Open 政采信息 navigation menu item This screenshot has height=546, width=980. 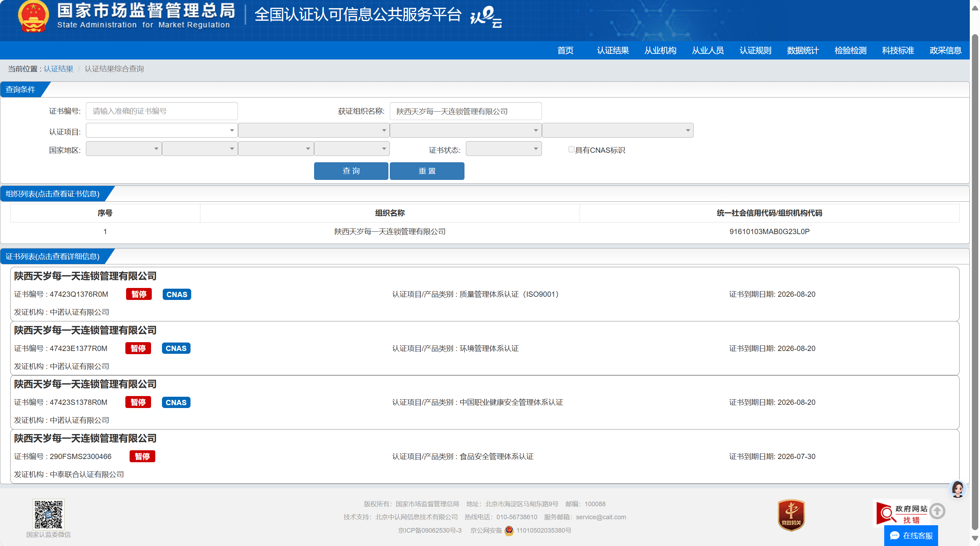pyautogui.click(x=946, y=50)
